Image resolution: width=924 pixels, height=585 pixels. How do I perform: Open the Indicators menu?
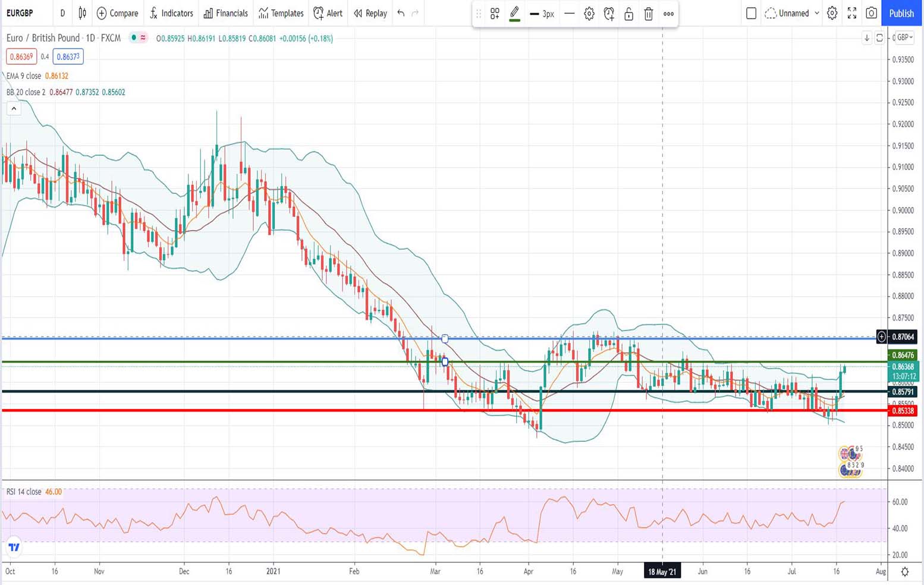pos(171,13)
